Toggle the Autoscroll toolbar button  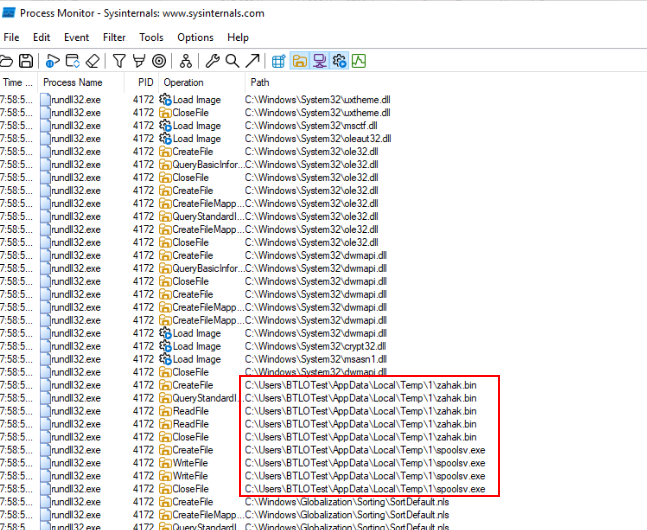point(73,62)
